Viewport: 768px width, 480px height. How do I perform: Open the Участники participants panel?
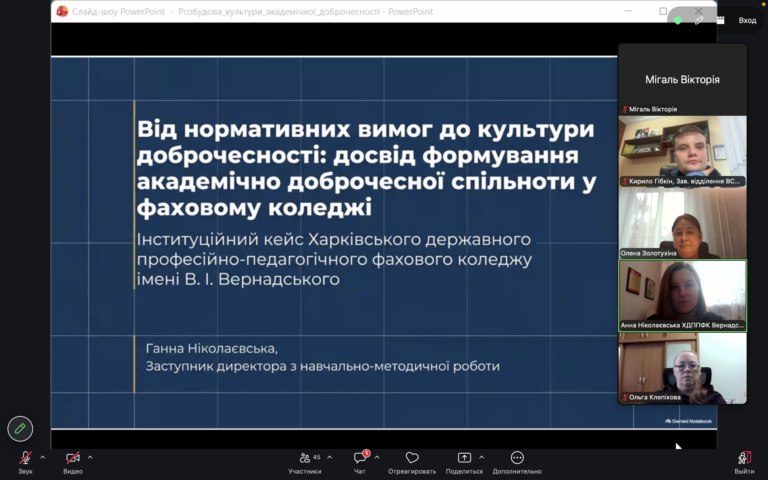[x=305, y=458]
